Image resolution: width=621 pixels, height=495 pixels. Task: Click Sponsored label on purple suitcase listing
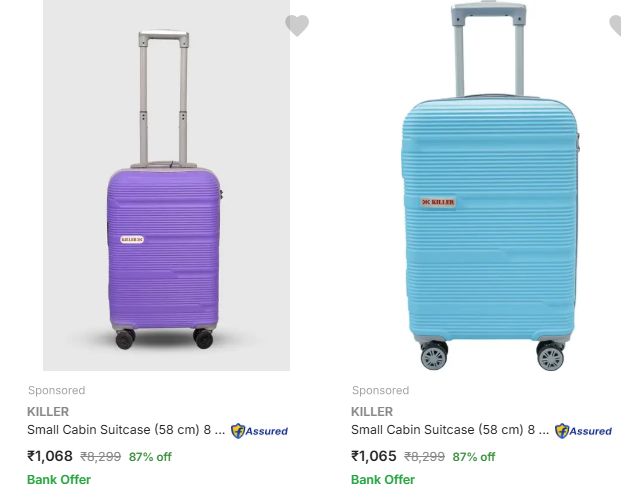(x=57, y=390)
